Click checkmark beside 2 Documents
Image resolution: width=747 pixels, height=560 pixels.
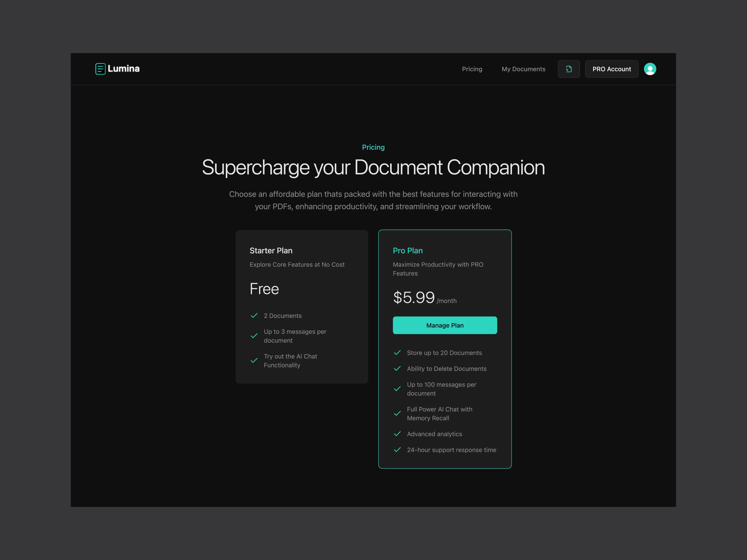[x=254, y=316]
